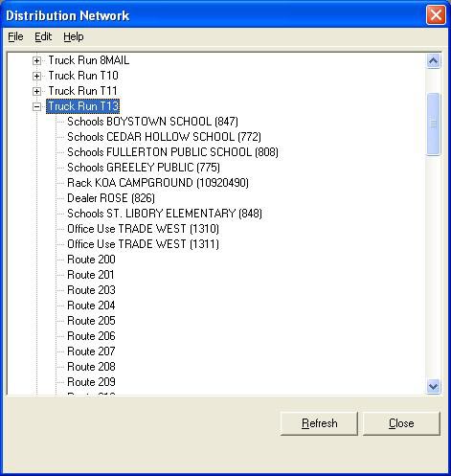Select Truck Run T10

pos(83,76)
